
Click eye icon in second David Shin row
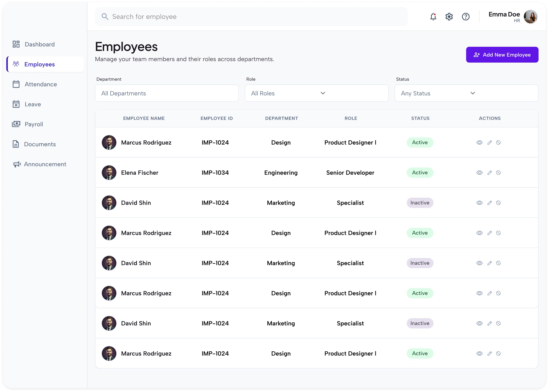pos(479,263)
